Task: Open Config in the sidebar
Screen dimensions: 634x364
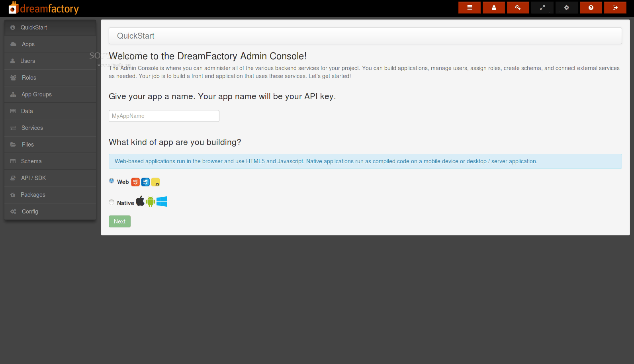Action: tap(50, 211)
